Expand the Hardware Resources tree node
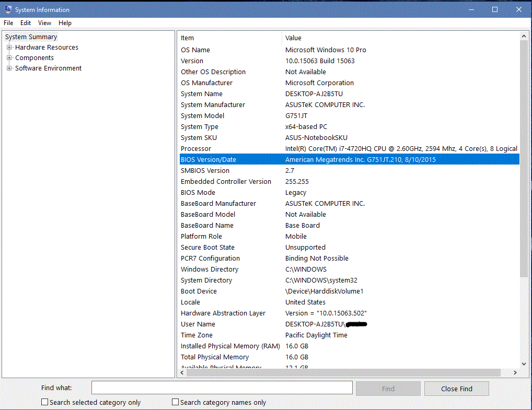 click(9, 47)
